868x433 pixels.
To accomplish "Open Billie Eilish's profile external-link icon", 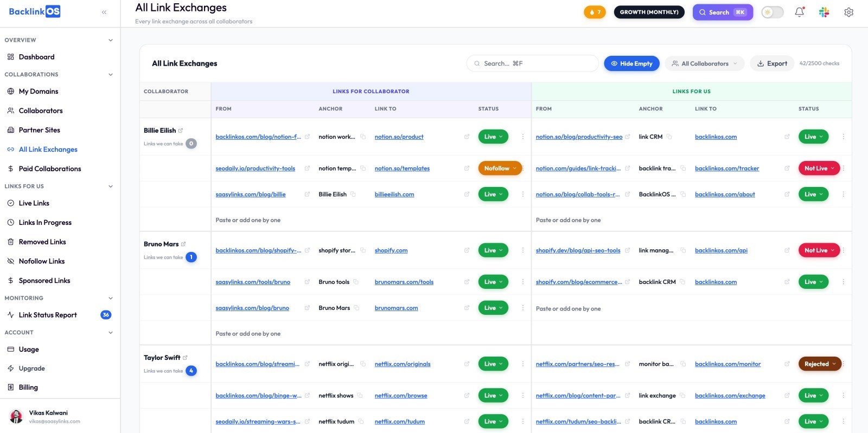I will (181, 130).
